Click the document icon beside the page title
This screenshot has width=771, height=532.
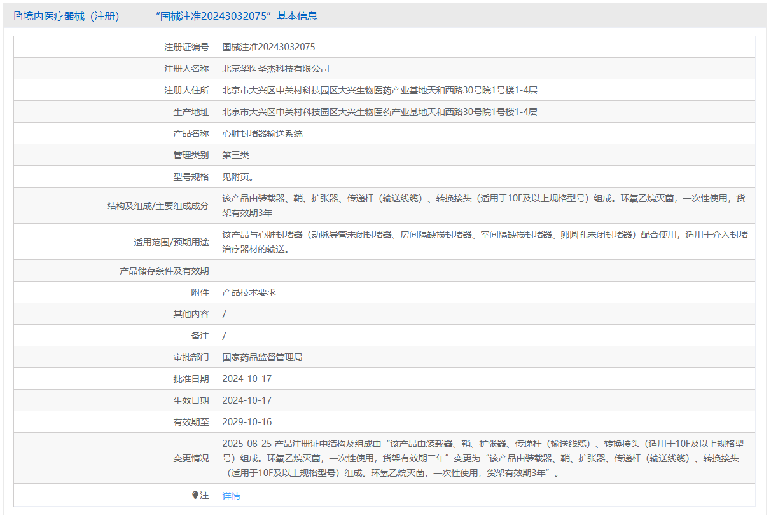[17, 17]
